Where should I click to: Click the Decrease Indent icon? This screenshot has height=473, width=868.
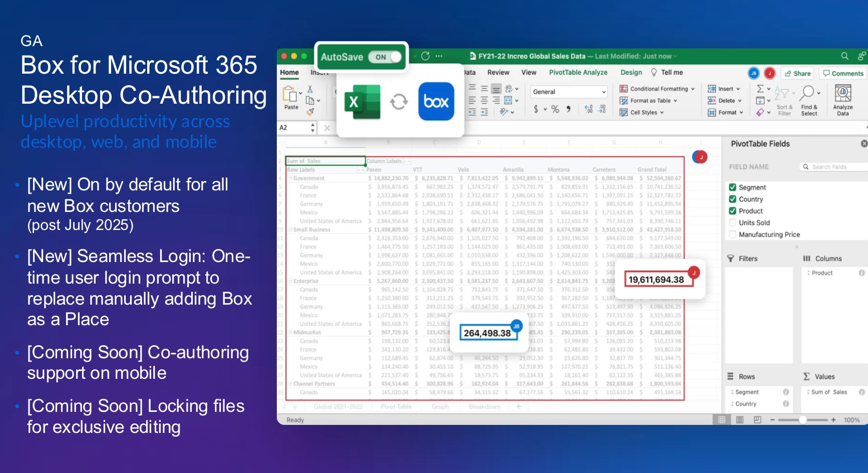[472, 112]
